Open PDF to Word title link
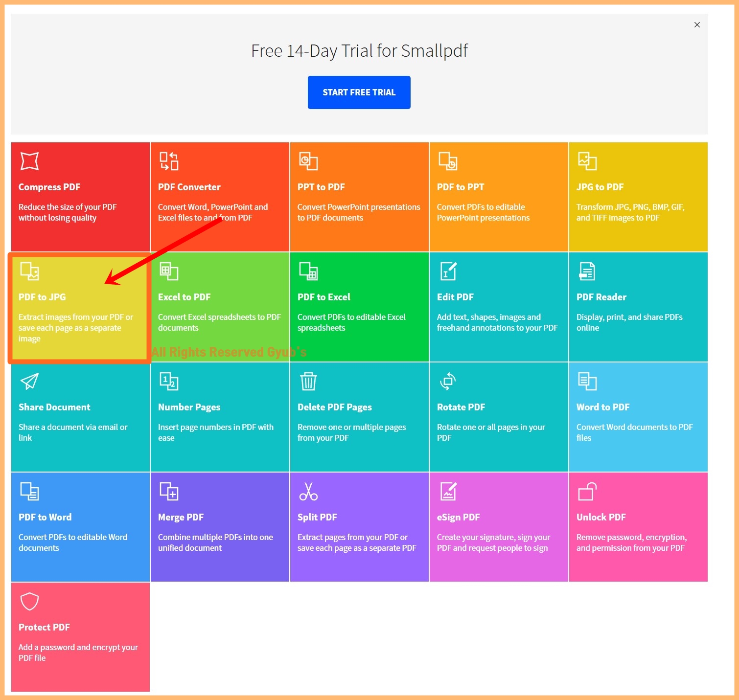The height and width of the screenshot is (700, 739). pyautogui.click(x=45, y=518)
